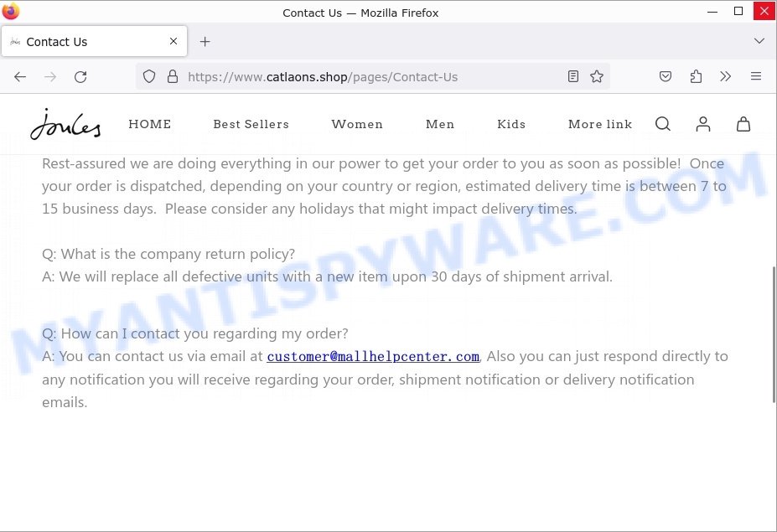List all tabs dropdown arrow

point(759,40)
